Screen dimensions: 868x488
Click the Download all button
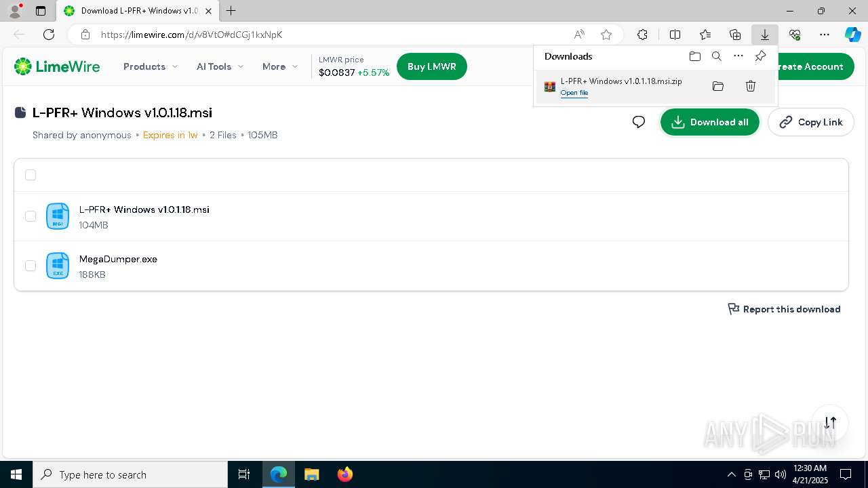[x=710, y=122]
